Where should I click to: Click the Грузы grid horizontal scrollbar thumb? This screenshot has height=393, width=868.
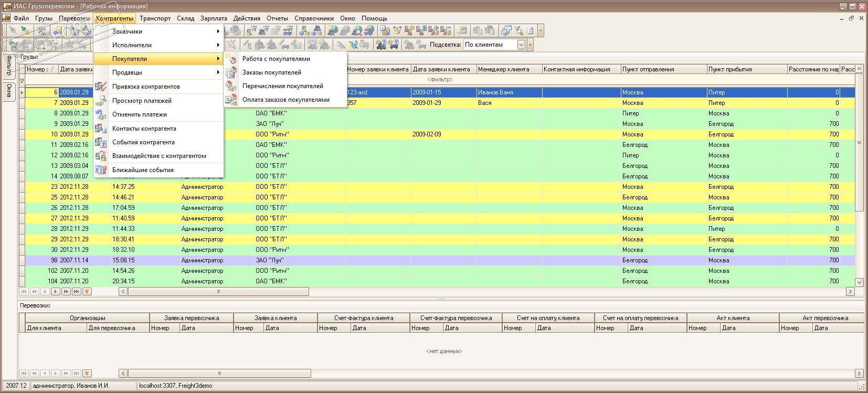click(x=218, y=291)
